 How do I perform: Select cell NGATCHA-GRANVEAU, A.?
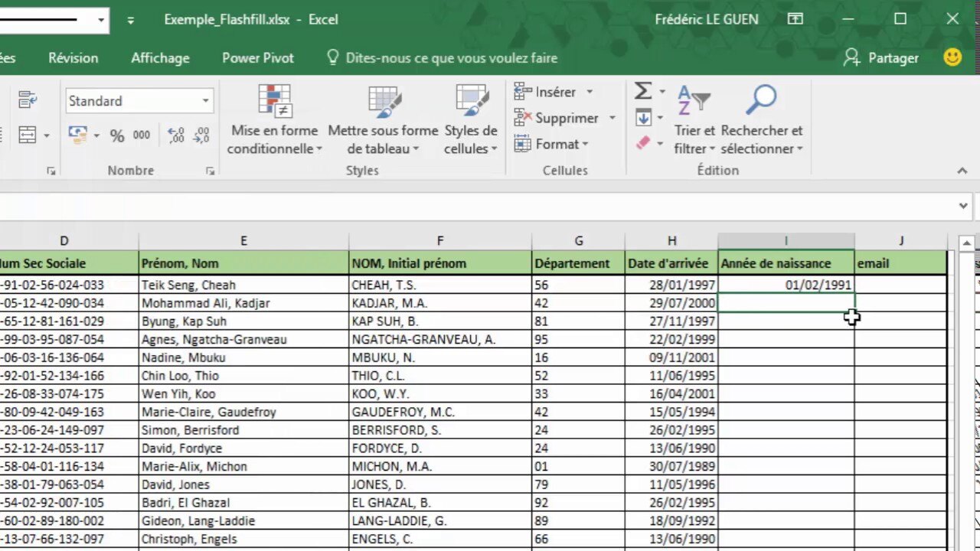click(440, 339)
